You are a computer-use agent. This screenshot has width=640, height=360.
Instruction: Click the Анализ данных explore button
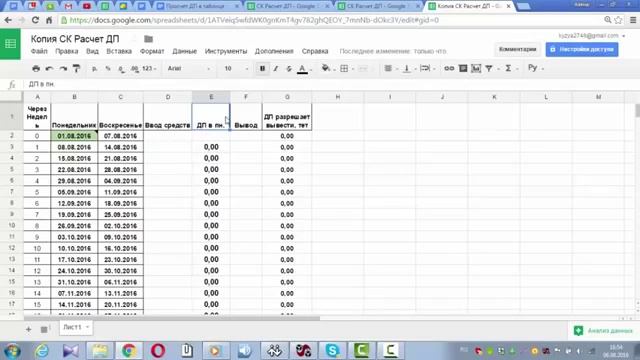pos(603,331)
